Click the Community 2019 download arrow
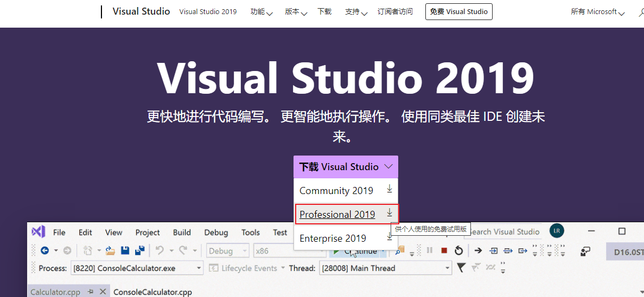The height and width of the screenshot is (297, 644). click(x=389, y=189)
